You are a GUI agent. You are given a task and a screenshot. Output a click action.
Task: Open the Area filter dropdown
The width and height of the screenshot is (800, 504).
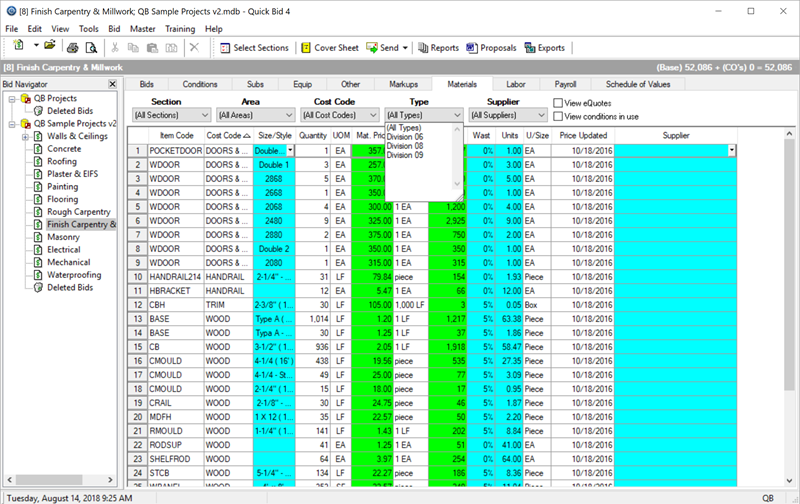(289, 115)
